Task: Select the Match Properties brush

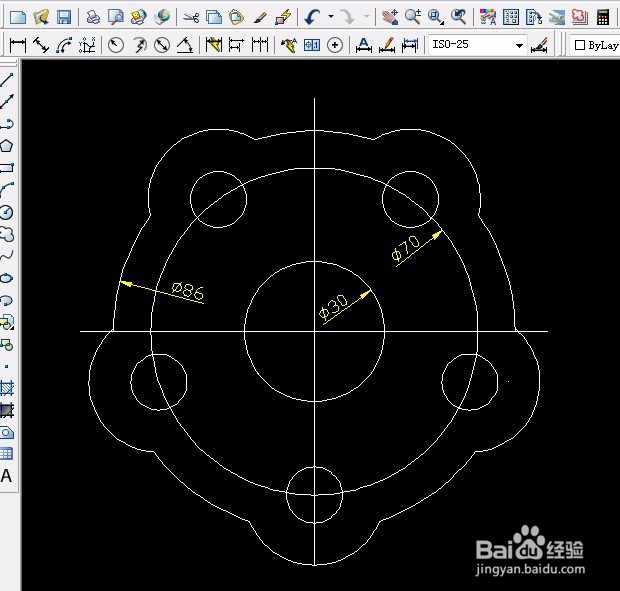Action: coord(260,17)
